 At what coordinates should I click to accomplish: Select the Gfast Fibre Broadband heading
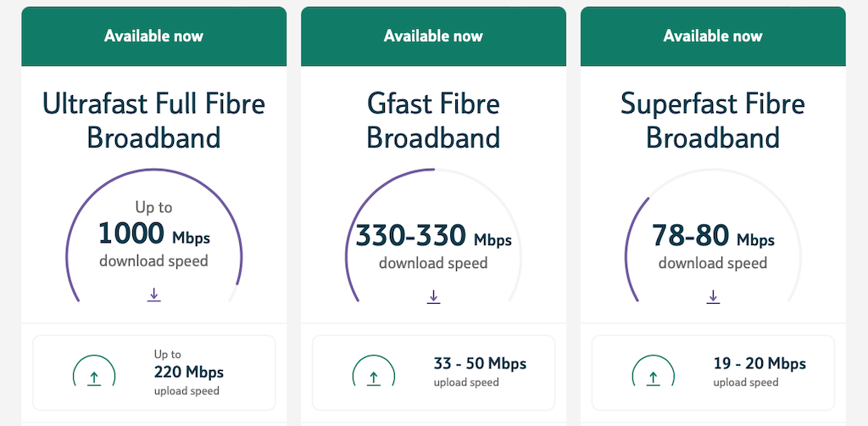433,121
